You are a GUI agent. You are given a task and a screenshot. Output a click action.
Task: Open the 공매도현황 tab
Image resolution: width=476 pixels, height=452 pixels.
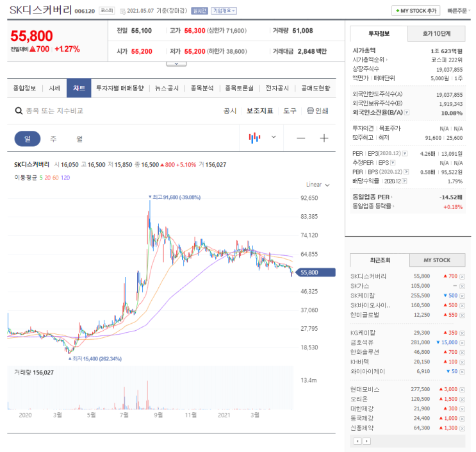(316, 88)
